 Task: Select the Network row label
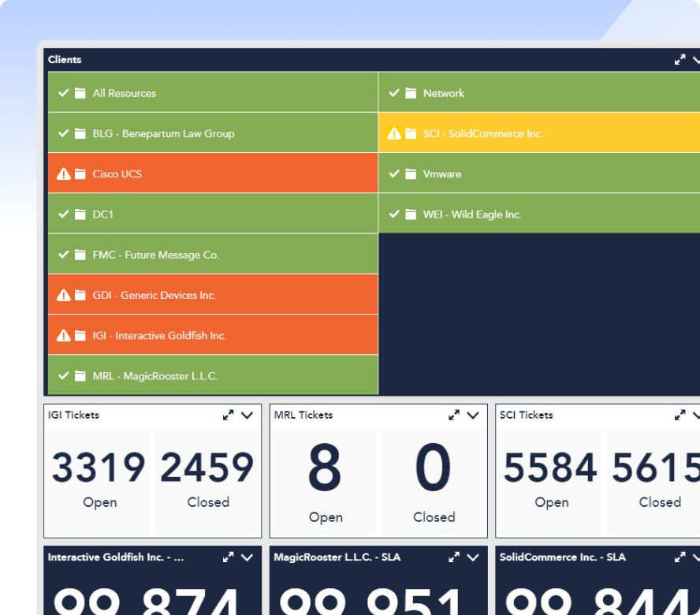[444, 93]
